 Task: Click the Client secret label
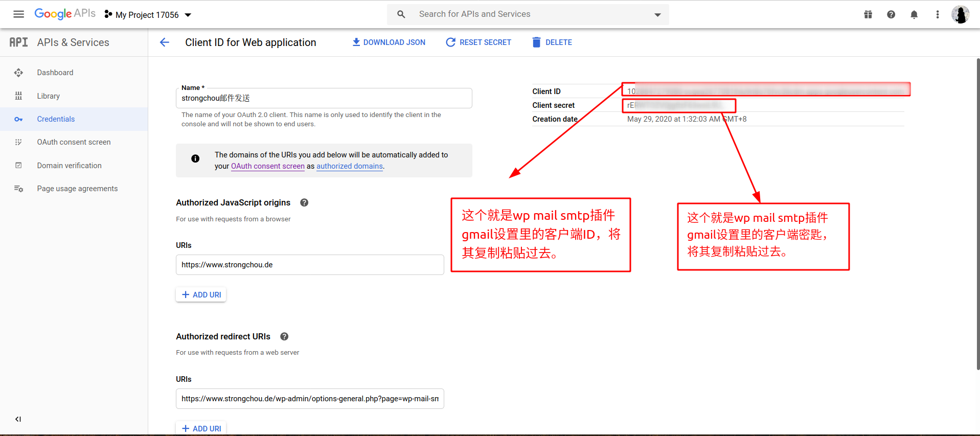tap(554, 105)
